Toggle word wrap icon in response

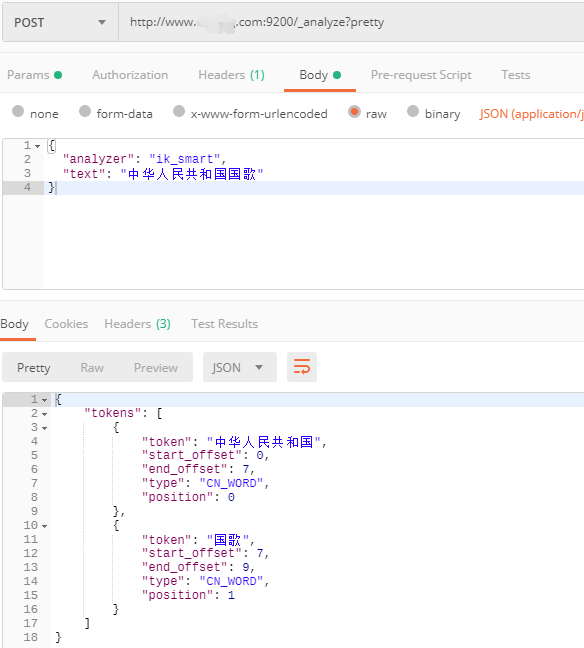click(x=302, y=367)
